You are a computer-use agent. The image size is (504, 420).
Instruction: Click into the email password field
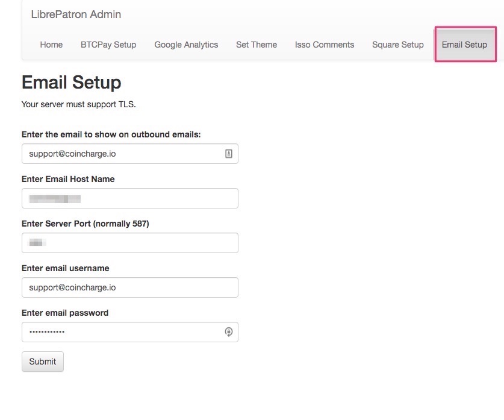(x=130, y=332)
